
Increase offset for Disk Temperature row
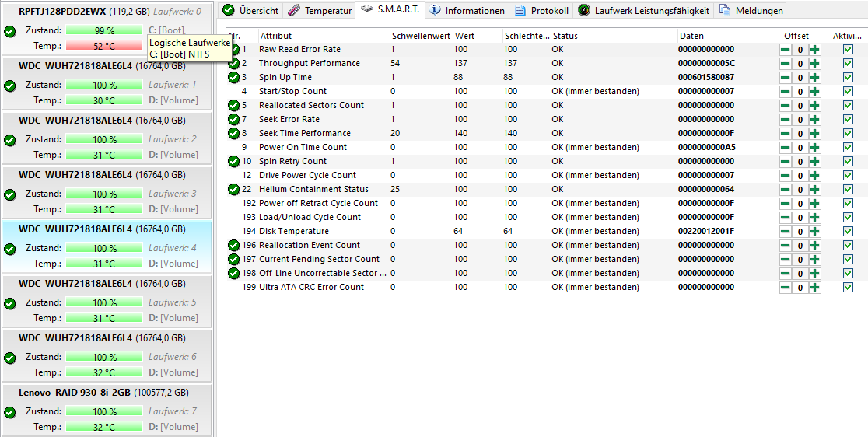[814, 232]
